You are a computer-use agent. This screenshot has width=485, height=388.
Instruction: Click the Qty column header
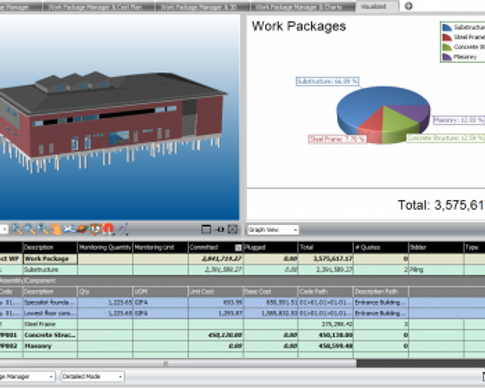(105, 292)
